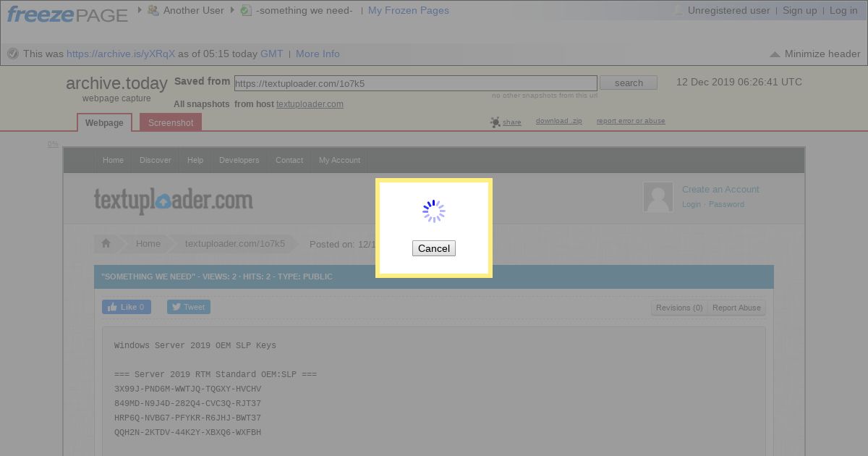Image resolution: width=868 pixels, height=456 pixels.
Task: Click the Login link under avatar
Action: coord(692,204)
